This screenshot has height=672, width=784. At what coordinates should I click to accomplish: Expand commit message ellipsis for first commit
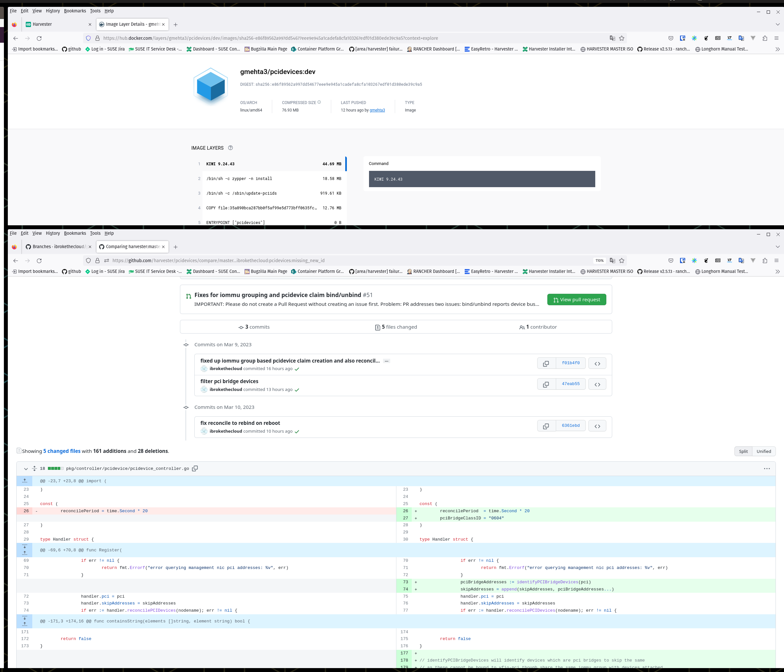386,361
